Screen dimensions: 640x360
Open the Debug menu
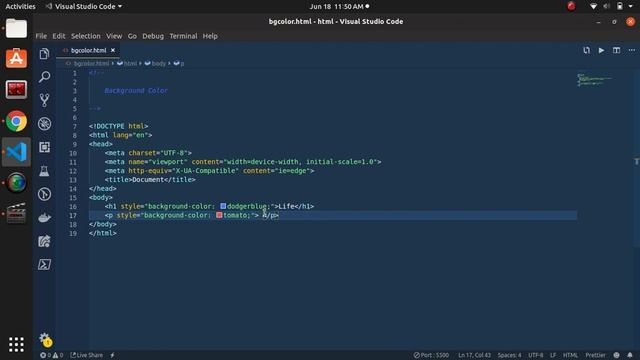(x=153, y=36)
